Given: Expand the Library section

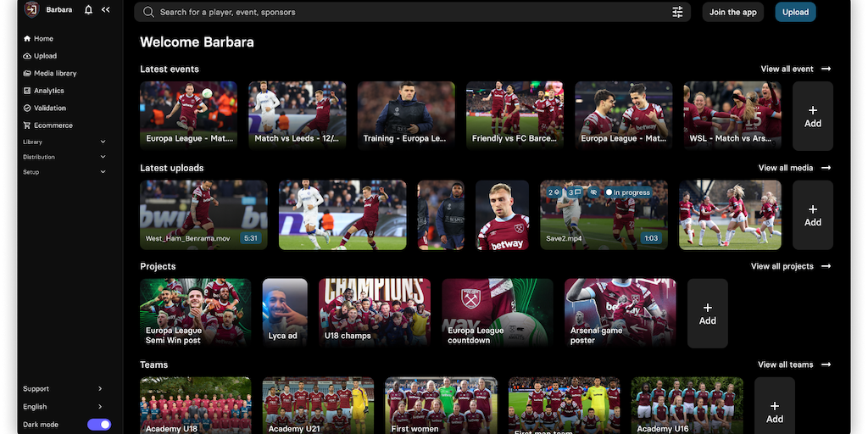Looking at the screenshot, I should (x=64, y=142).
